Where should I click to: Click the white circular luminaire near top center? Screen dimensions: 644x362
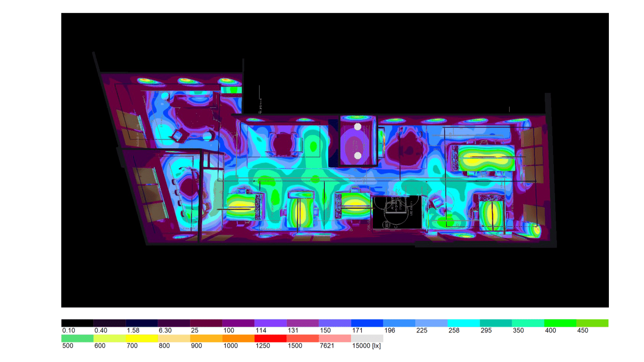[358, 127]
